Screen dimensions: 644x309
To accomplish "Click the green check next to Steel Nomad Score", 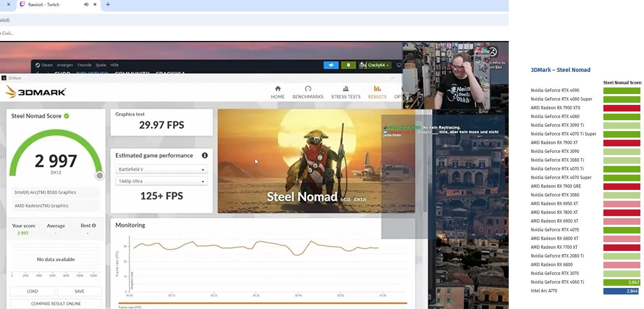I will [x=66, y=116].
